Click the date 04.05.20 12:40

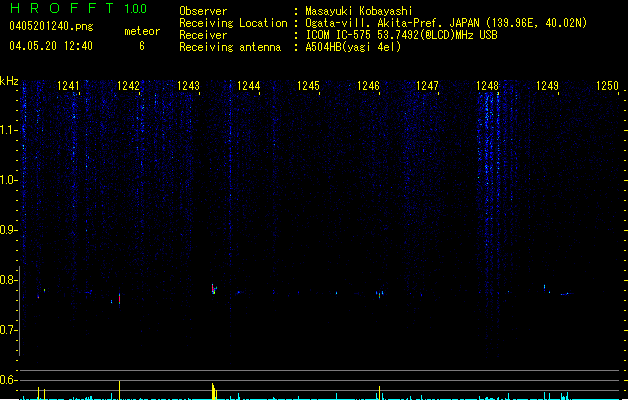click(51, 46)
